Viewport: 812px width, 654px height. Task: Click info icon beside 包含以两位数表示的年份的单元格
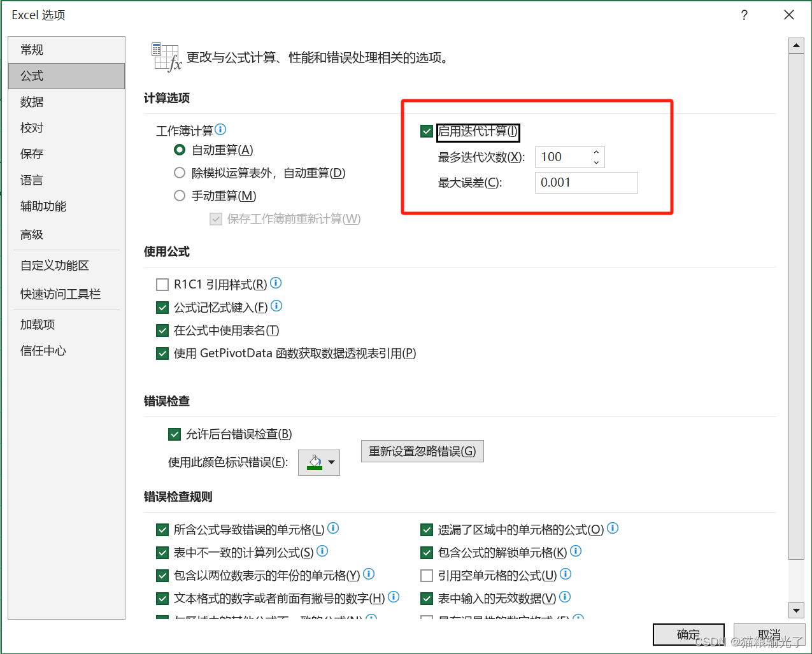369,574
